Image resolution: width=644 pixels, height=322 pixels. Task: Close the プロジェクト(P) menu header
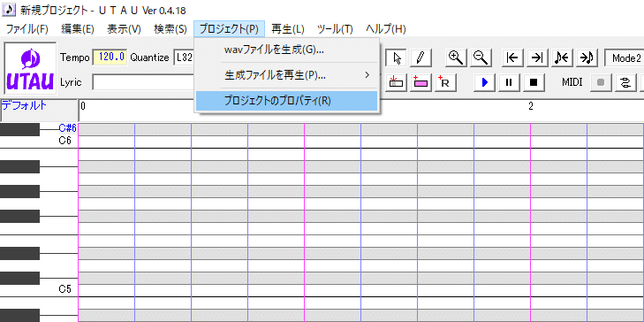point(229,29)
